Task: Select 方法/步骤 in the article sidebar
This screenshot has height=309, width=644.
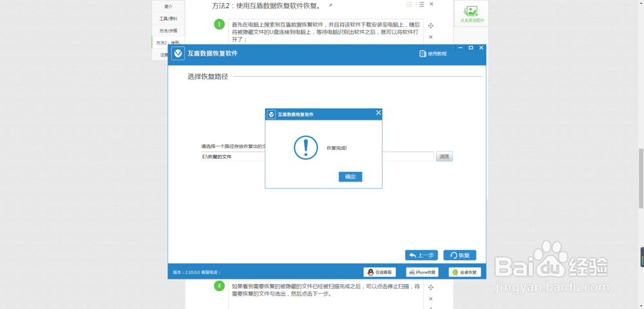Action: (168, 31)
